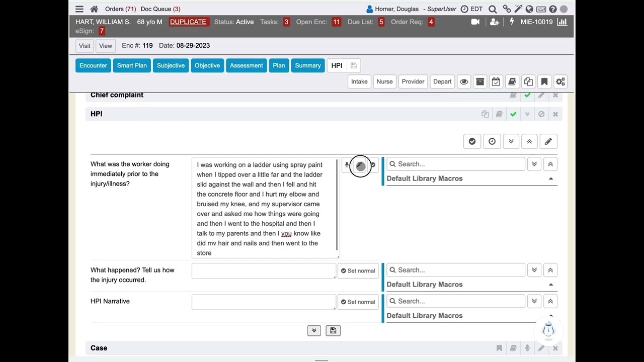Click the Provider button

tap(413, 81)
